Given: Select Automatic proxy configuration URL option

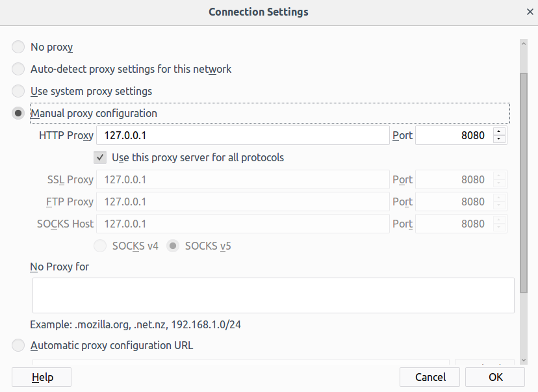Looking at the screenshot, I should [18, 345].
